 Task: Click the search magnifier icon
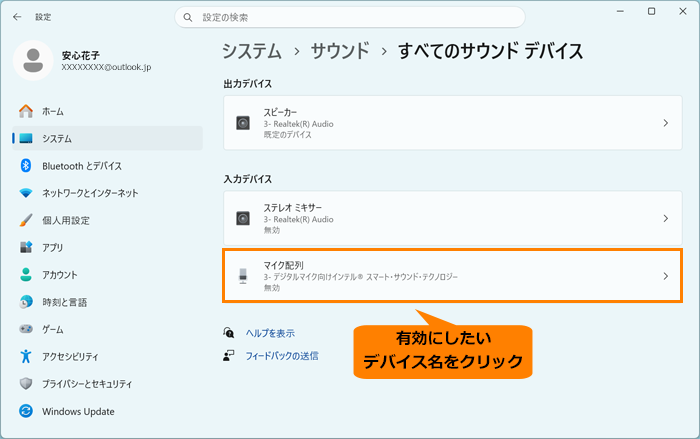point(188,17)
